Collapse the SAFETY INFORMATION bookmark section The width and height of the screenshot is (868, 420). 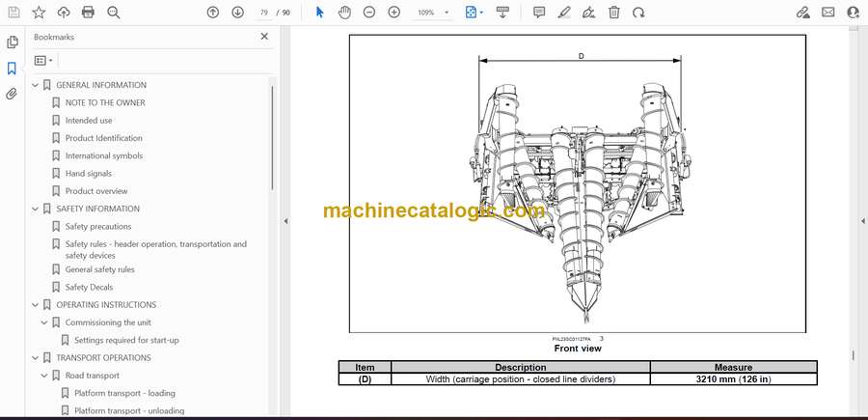tap(36, 209)
